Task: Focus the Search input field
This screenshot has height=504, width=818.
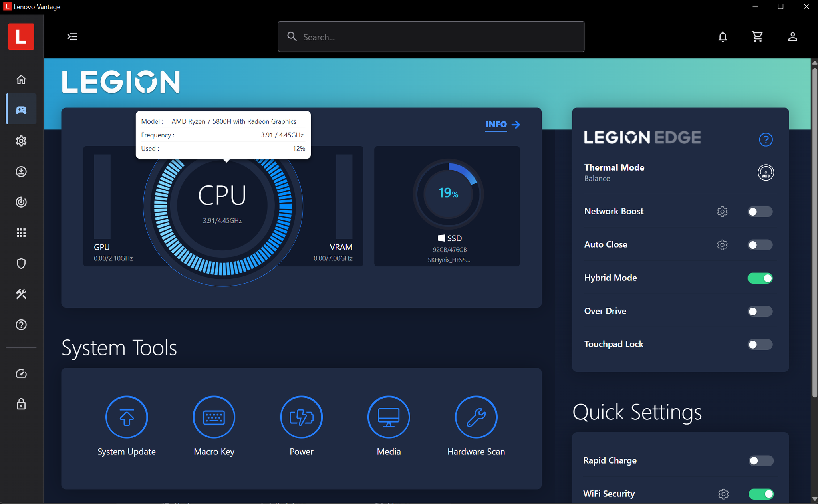Action: (431, 37)
